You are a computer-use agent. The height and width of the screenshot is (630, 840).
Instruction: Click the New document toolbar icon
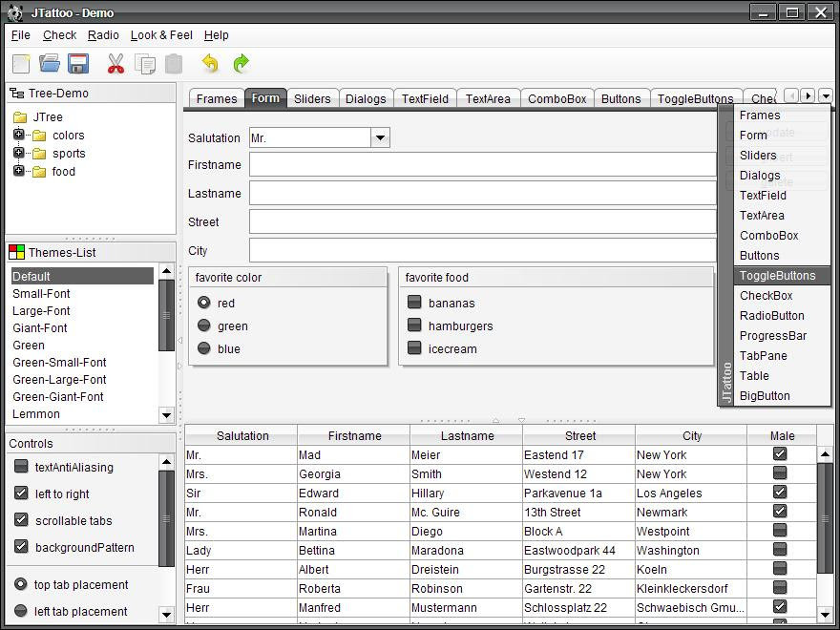coord(21,64)
